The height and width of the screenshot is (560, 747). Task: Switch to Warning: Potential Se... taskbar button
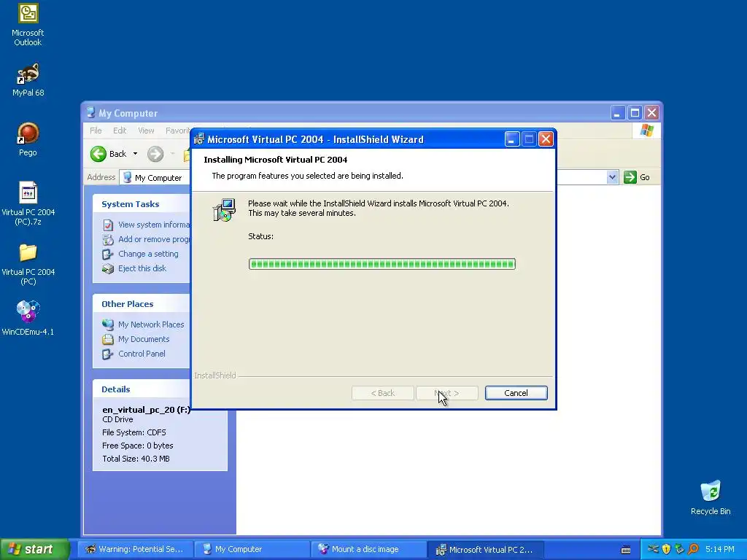(x=136, y=549)
